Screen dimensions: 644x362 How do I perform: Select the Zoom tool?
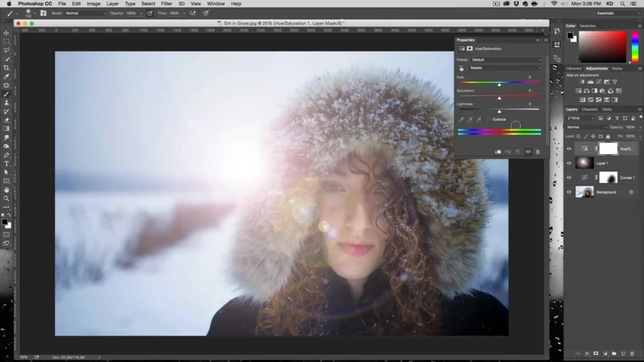[x=6, y=199]
